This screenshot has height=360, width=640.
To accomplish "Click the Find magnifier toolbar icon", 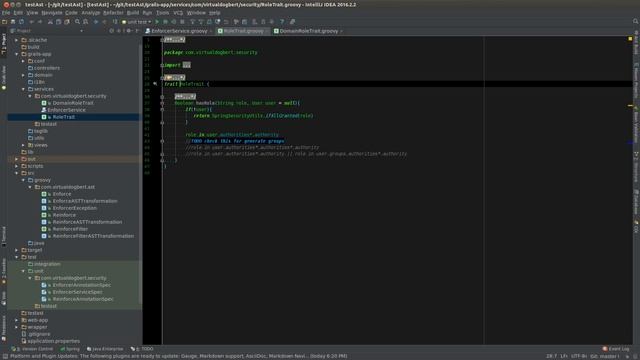I will click(77, 22).
